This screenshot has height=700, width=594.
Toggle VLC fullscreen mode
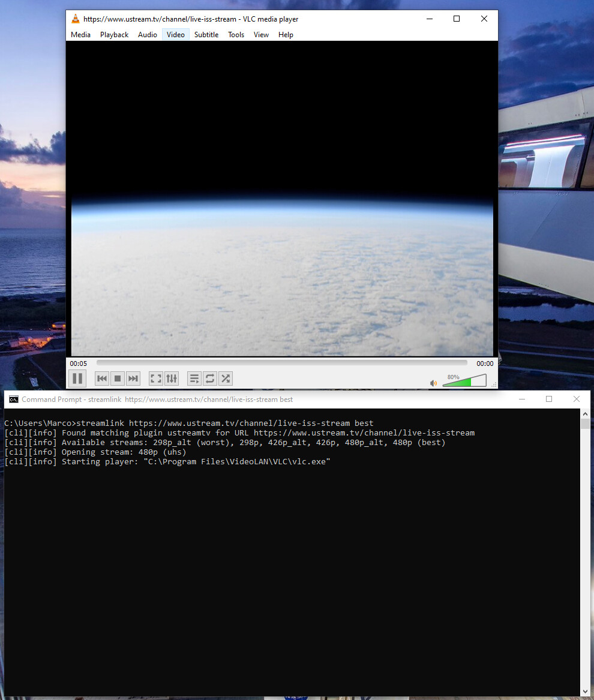(156, 378)
